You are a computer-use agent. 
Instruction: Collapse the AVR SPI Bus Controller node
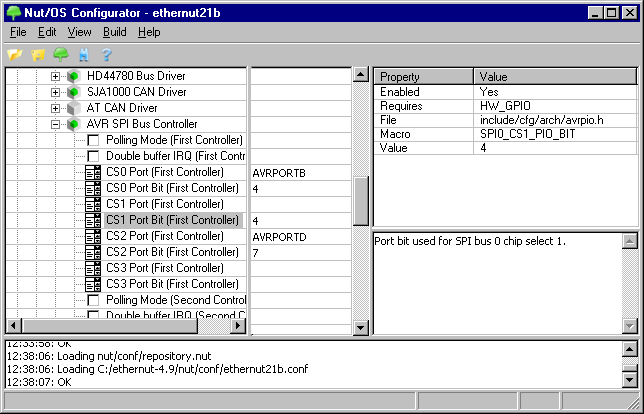[55, 124]
